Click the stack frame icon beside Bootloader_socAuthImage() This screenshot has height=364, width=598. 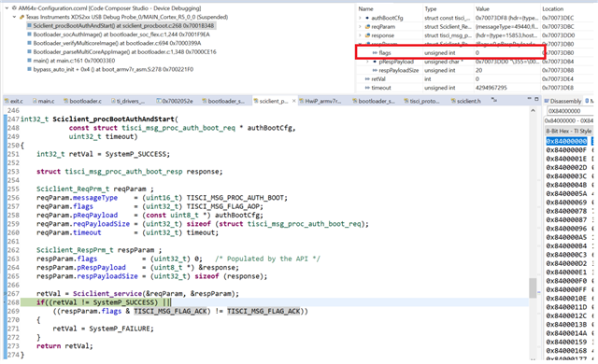point(29,35)
